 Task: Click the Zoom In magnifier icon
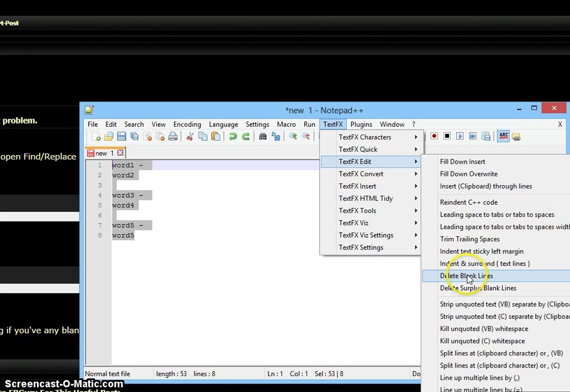point(293,136)
